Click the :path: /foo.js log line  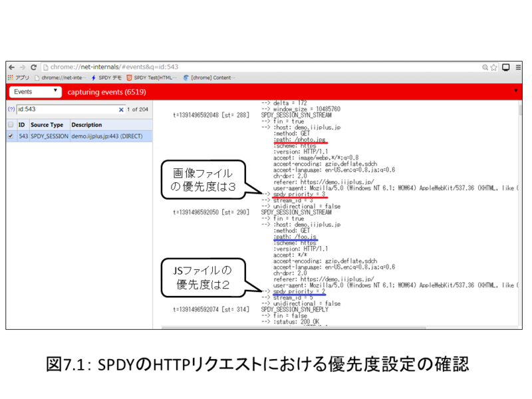pyautogui.click(x=295, y=237)
